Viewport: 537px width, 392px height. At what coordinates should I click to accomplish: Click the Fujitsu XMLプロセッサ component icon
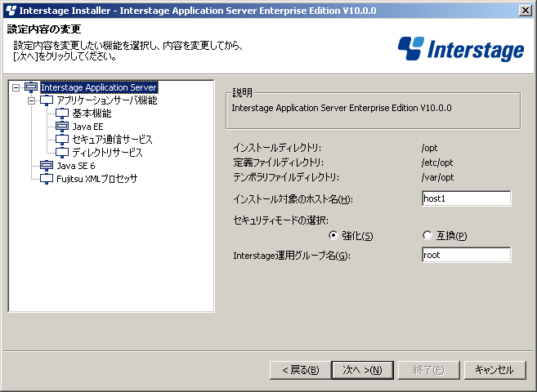tap(47, 179)
